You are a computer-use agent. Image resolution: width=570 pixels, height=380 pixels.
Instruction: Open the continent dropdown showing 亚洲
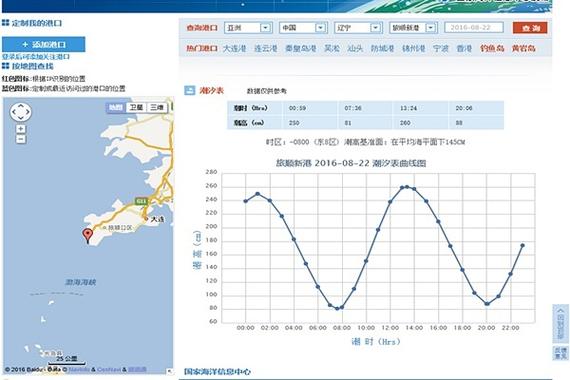click(248, 28)
